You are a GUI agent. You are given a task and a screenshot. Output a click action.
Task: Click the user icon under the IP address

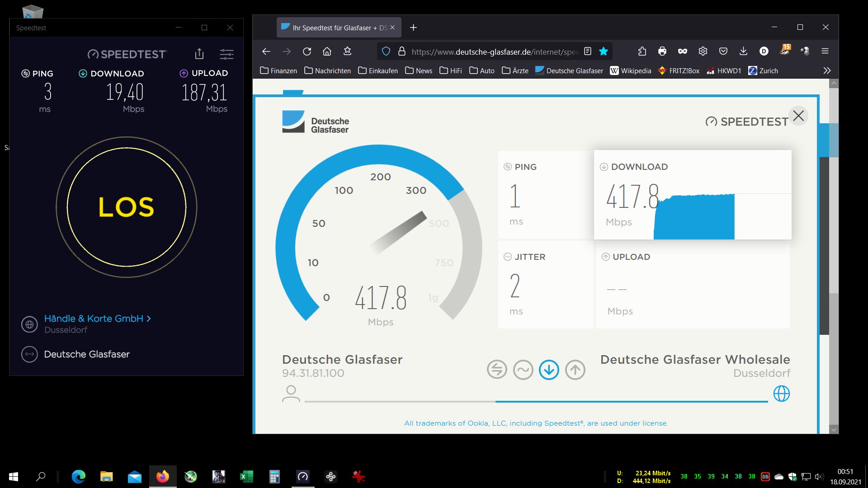pyautogui.click(x=291, y=394)
